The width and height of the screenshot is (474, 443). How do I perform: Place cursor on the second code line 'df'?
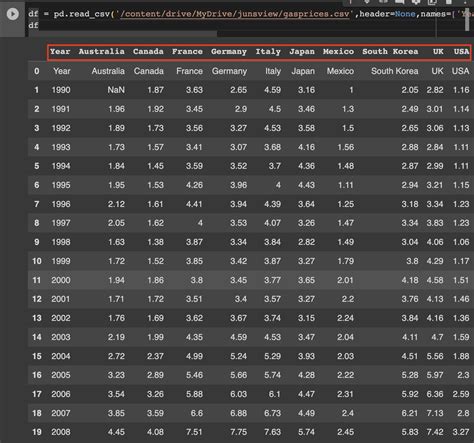[x=33, y=25]
